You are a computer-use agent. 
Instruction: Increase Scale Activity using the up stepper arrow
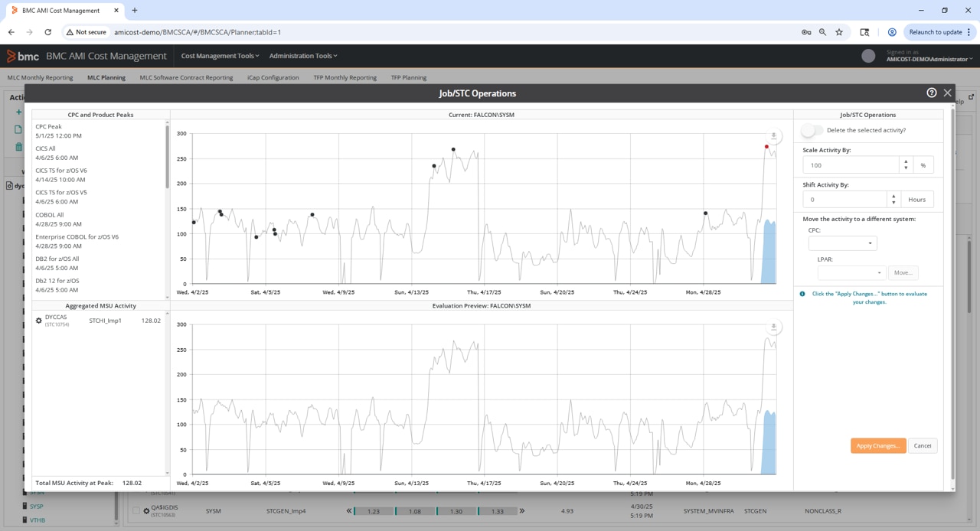click(905, 161)
